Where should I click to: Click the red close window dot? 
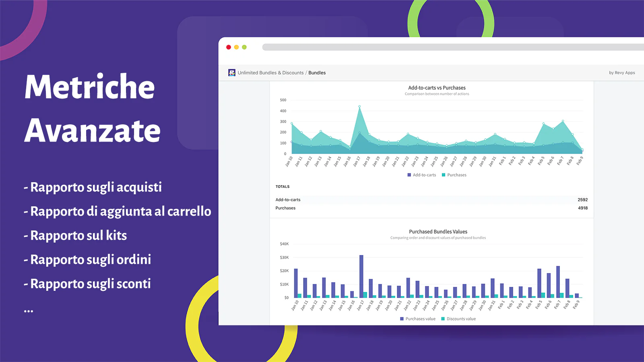coord(229,47)
